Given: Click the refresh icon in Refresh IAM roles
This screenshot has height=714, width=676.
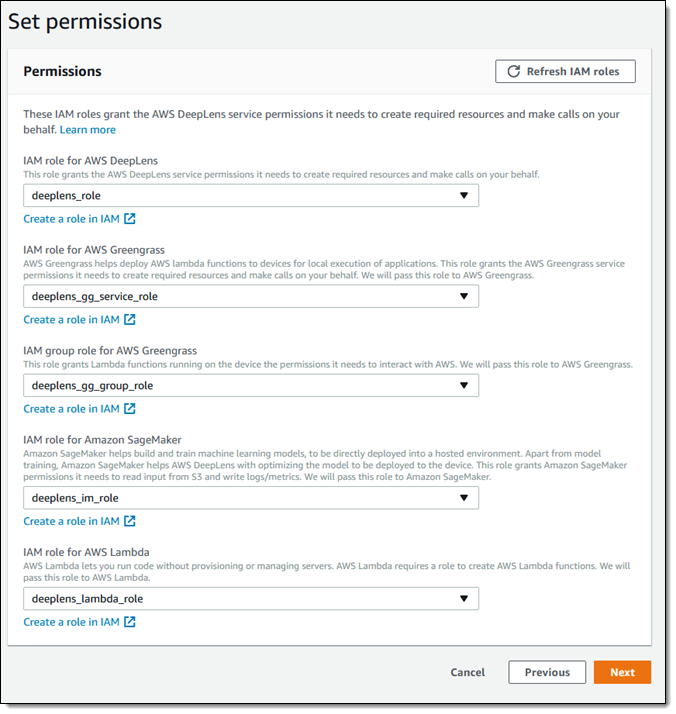Looking at the screenshot, I should pos(514,71).
